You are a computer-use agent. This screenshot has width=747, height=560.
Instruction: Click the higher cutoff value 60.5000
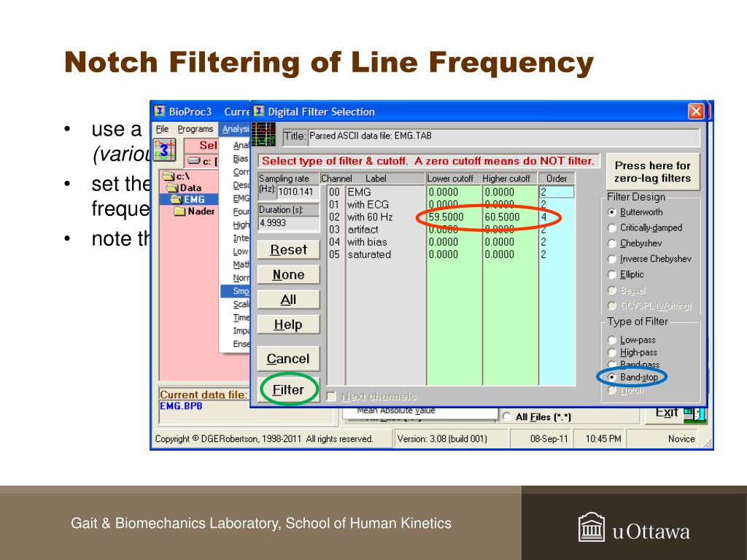click(502, 217)
